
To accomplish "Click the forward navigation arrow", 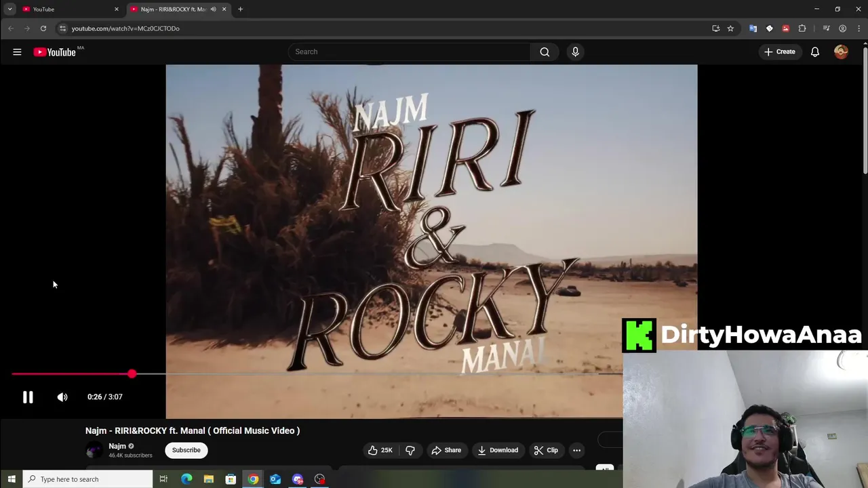I will tap(26, 28).
